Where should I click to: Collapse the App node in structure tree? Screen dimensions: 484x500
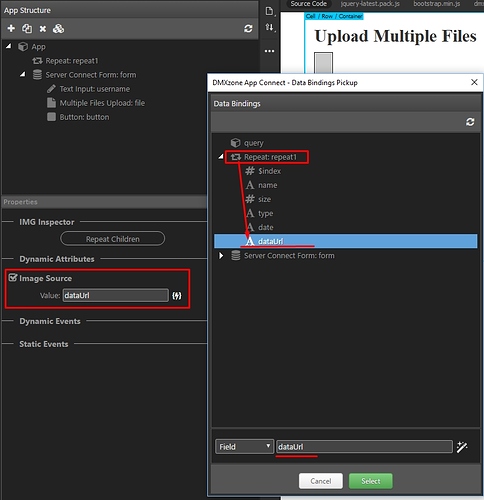coord(9,46)
